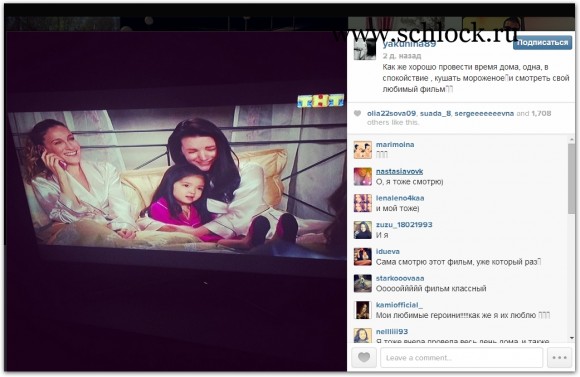Click the small heart icon next to likes list
Viewport: 580px width, 377px height.
click(x=357, y=114)
